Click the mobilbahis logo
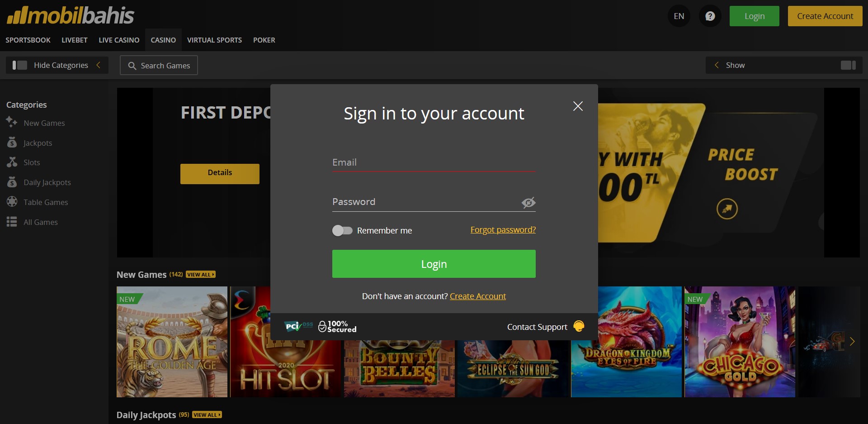The height and width of the screenshot is (424, 868). click(x=71, y=15)
